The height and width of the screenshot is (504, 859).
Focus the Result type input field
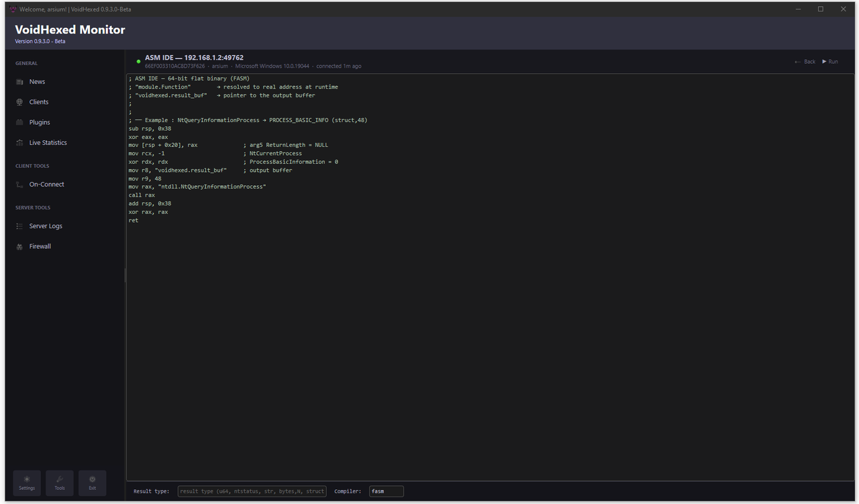252,491
